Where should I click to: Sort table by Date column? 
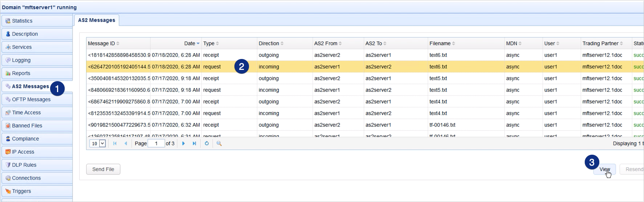pos(190,43)
